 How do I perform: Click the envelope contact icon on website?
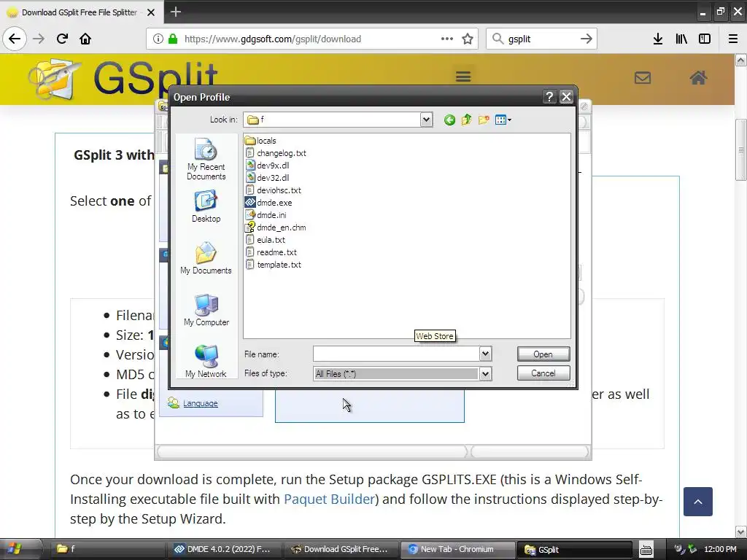point(643,77)
